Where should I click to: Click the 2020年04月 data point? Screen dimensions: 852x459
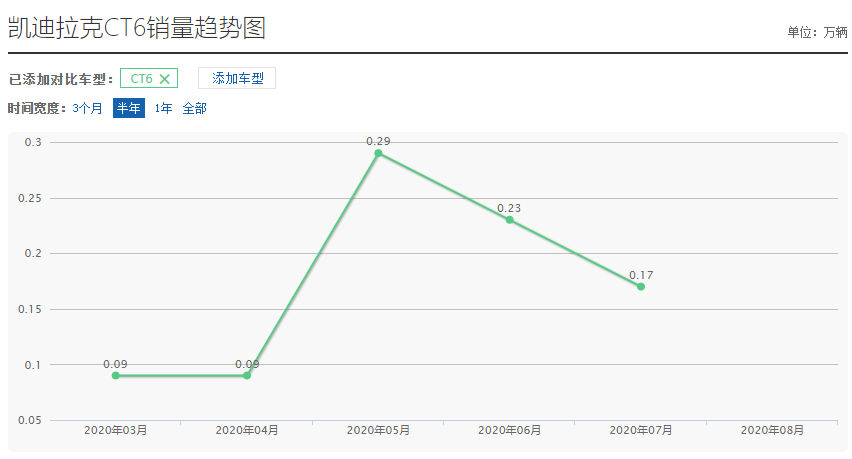pyautogui.click(x=247, y=375)
